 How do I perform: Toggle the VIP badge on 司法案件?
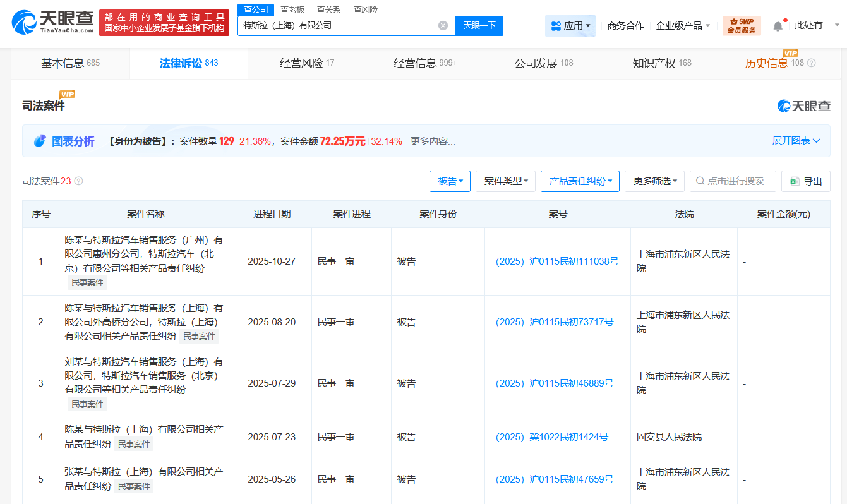[68, 93]
